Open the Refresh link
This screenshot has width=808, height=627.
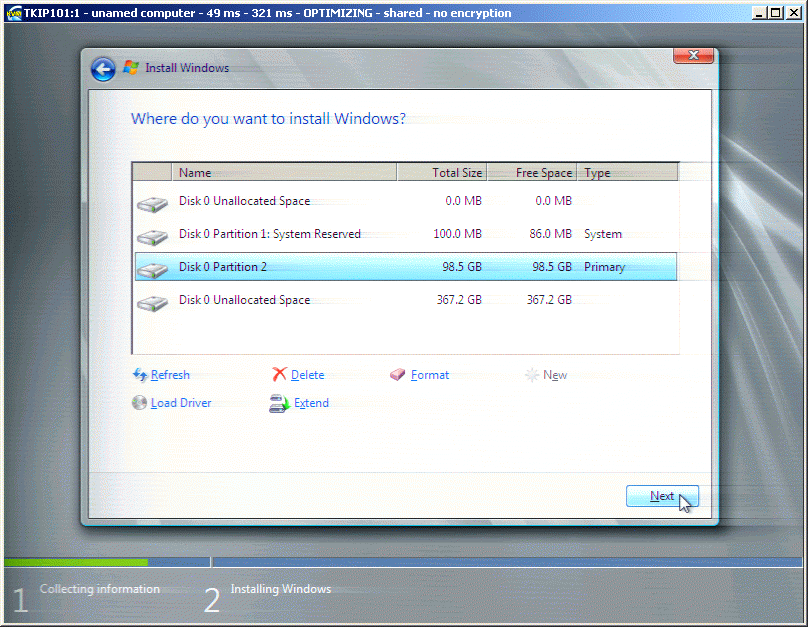[x=170, y=375]
